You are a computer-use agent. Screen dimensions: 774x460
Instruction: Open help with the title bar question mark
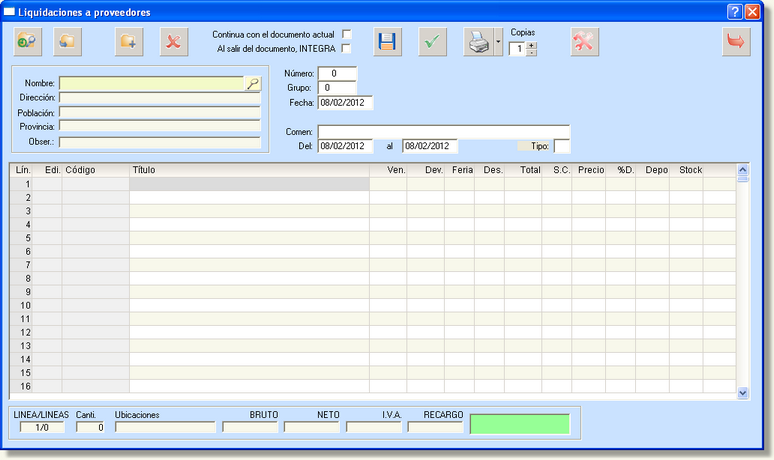[x=735, y=11]
